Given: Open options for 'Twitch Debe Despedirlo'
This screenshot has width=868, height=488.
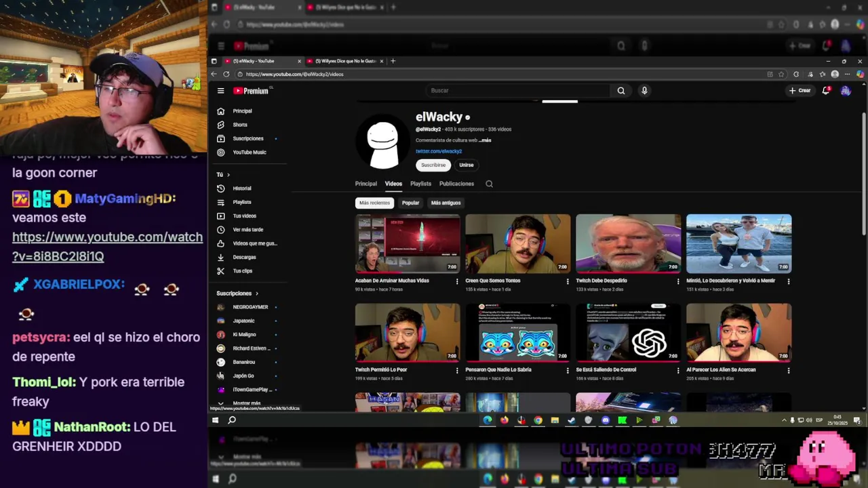Looking at the screenshot, I should click(x=678, y=281).
